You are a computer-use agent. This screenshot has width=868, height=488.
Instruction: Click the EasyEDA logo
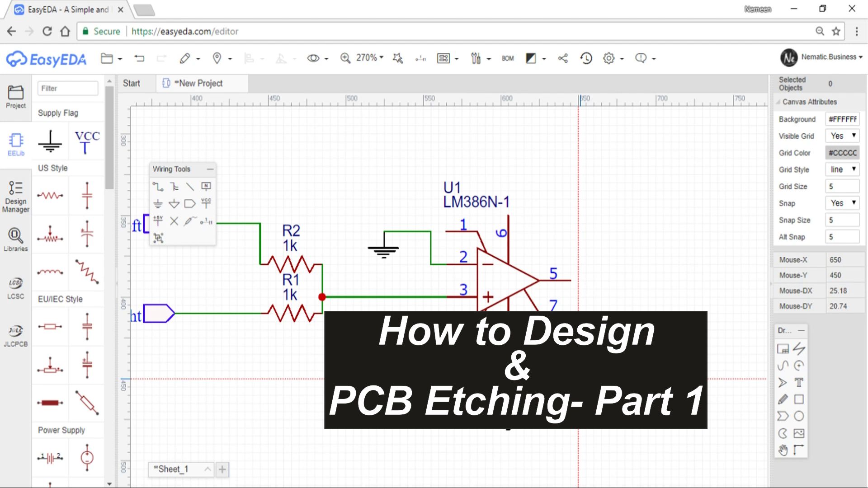[x=46, y=59]
